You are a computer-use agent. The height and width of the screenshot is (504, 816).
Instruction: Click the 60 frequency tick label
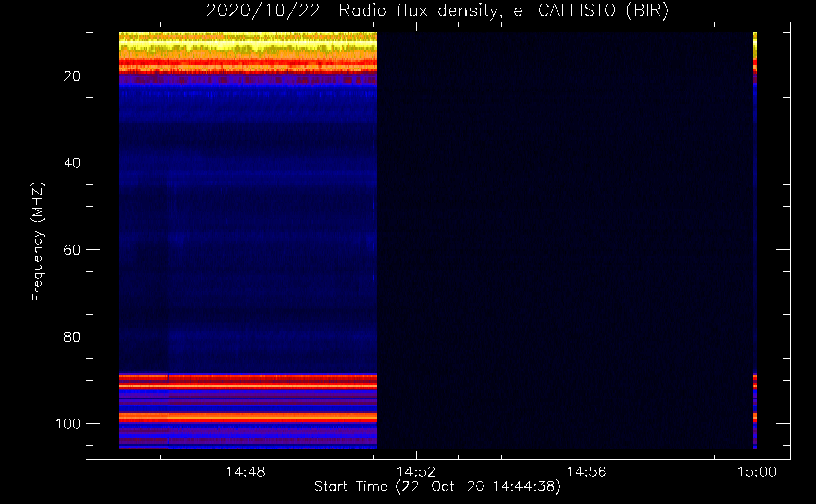(x=72, y=250)
